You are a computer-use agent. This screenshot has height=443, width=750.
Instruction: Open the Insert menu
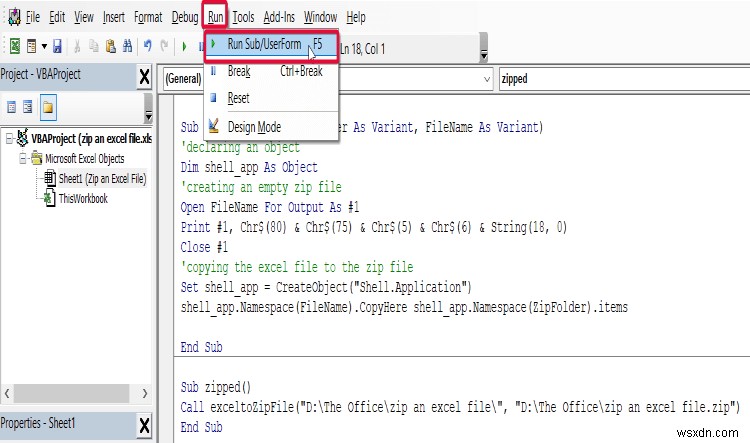[114, 17]
